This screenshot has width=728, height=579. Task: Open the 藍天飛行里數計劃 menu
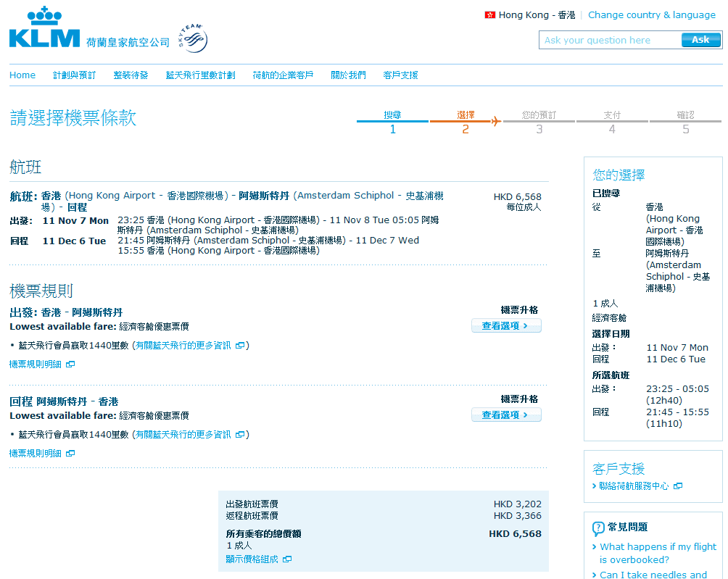point(200,75)
